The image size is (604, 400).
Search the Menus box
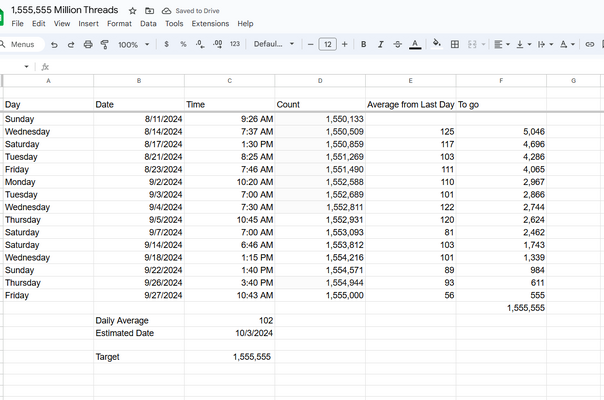(20, 44)
